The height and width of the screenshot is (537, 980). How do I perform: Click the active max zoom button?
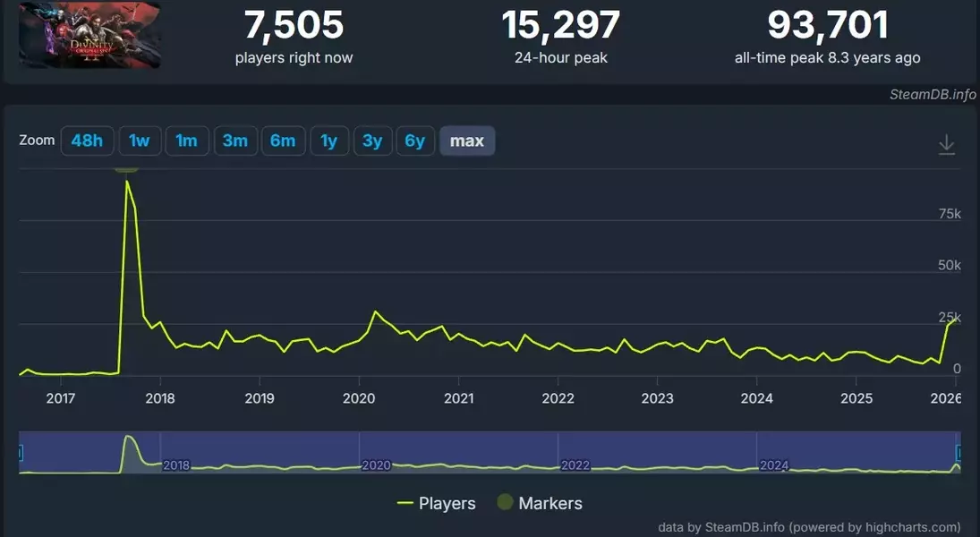pyautogui.click(x=466, y=141)
